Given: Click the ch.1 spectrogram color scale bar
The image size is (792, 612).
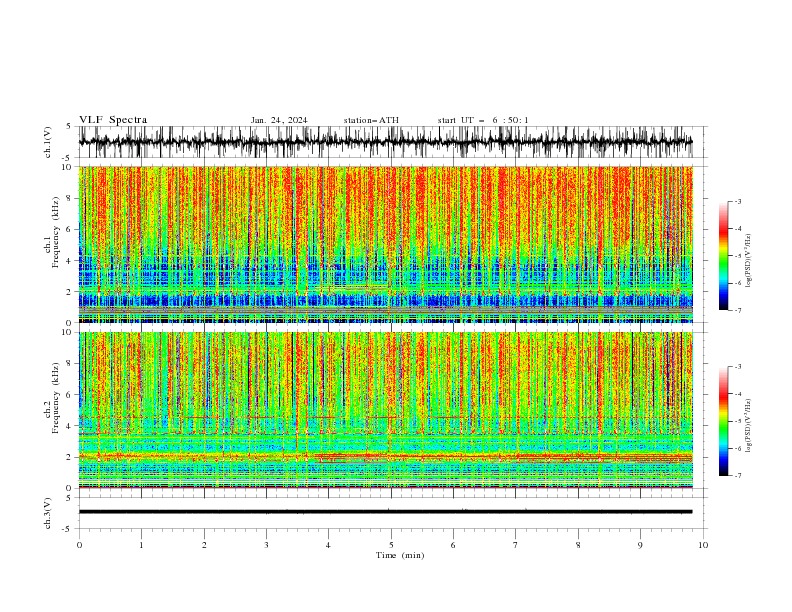Looking at the screenshot, I should 724,256.
